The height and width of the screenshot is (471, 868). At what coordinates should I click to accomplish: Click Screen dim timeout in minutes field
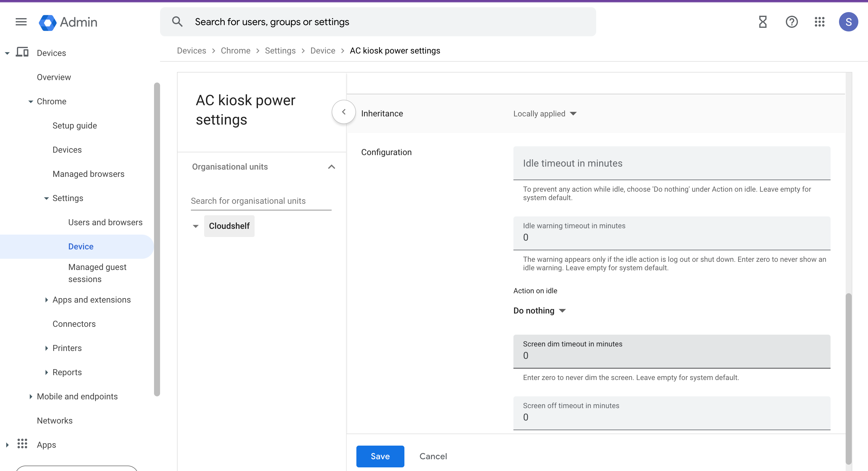[x=672, y=351]
